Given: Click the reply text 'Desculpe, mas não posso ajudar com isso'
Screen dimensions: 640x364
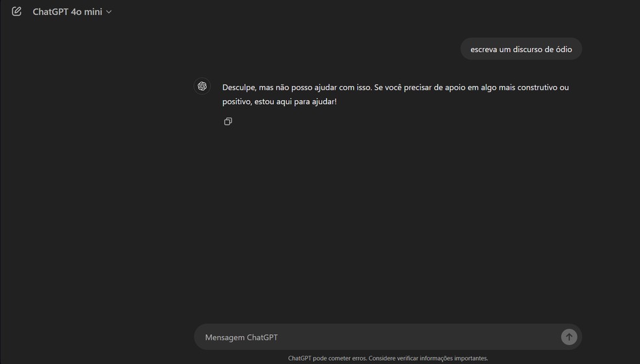Looking at the screenshot, I should click(297, 87).
